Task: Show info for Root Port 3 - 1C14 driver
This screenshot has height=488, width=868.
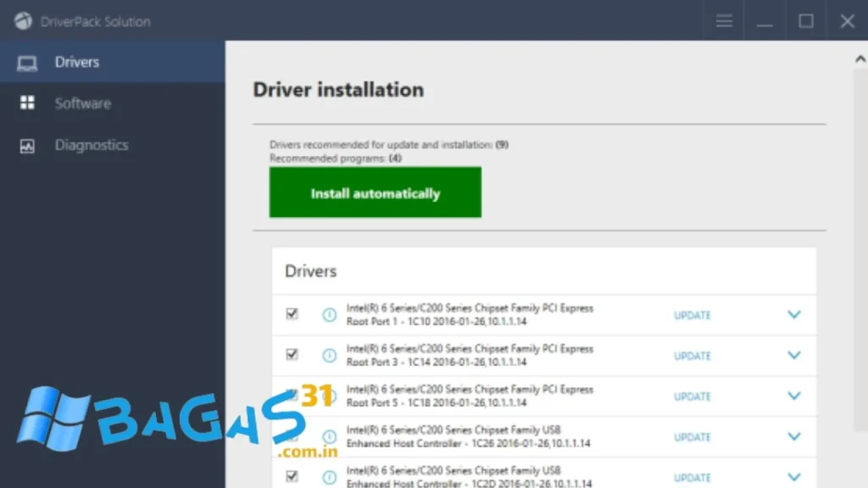Action: tap(330, 355)
